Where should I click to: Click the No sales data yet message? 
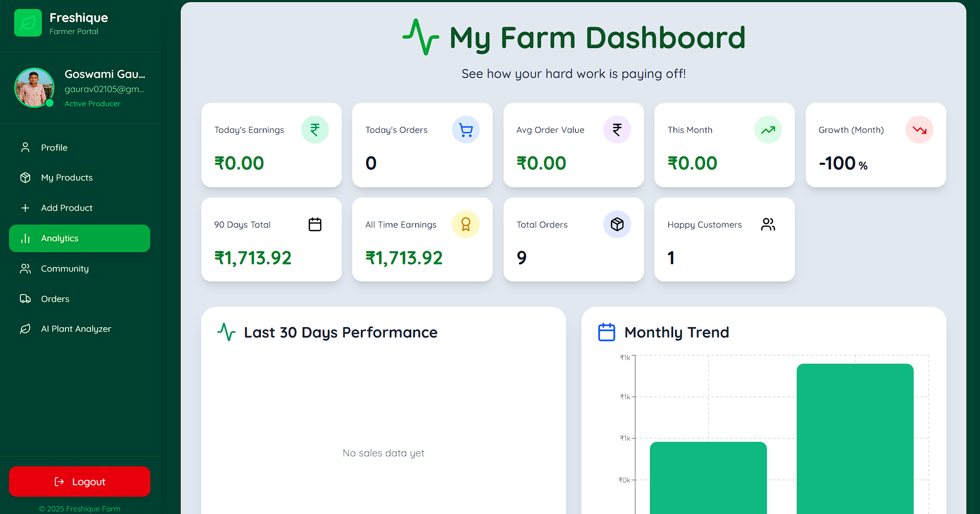383,453
